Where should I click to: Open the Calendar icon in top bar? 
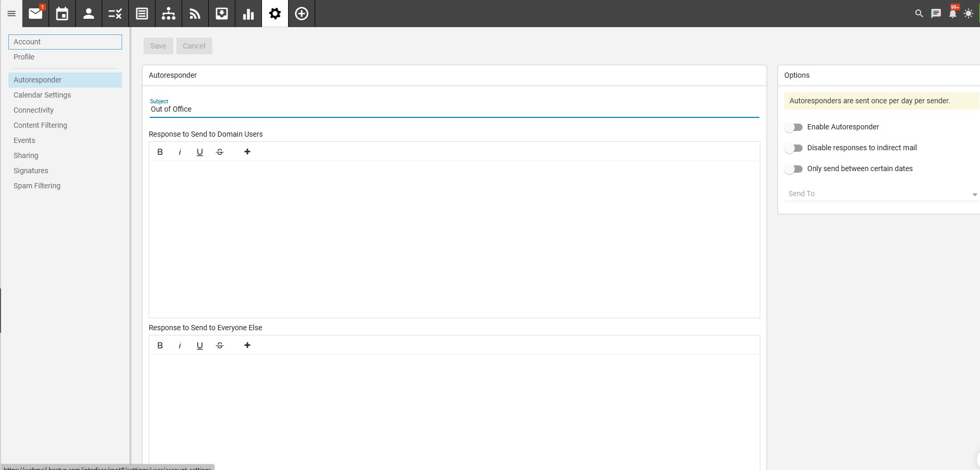point(62,14)
